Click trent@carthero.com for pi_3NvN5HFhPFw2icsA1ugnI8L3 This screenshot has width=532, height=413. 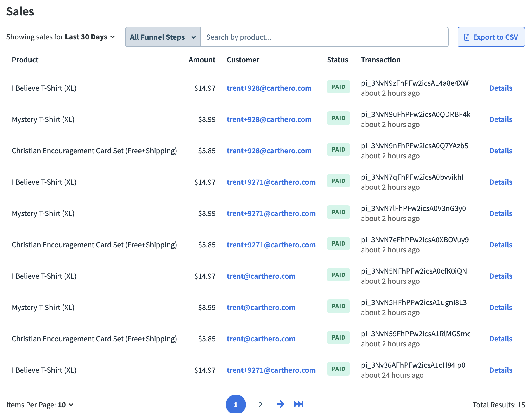coord(261,308)
